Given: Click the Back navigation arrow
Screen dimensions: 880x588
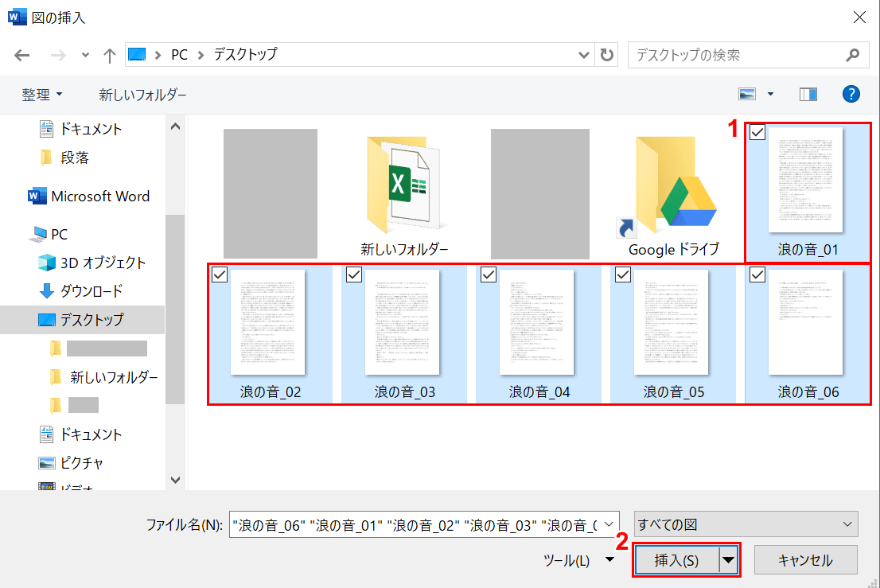Looking at the screenshot, I should (22, 55).
